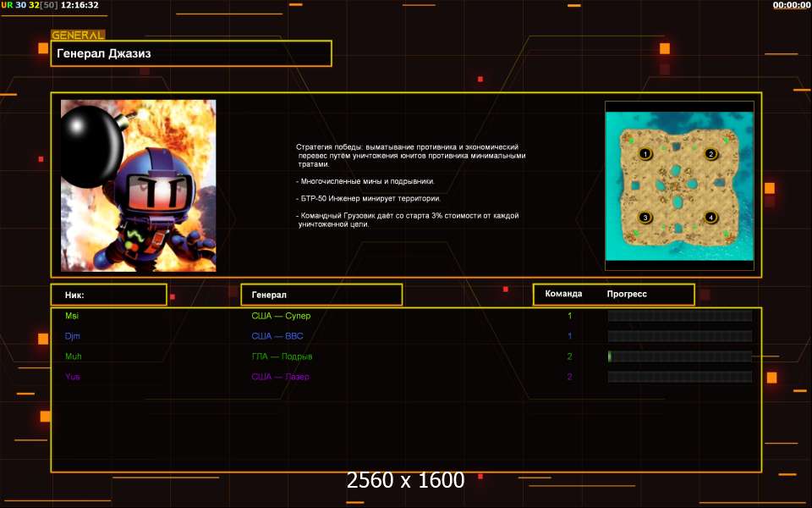This screenshot has width=812, height=508.
Task: Click start position 2 on the map
Action: 710,153
